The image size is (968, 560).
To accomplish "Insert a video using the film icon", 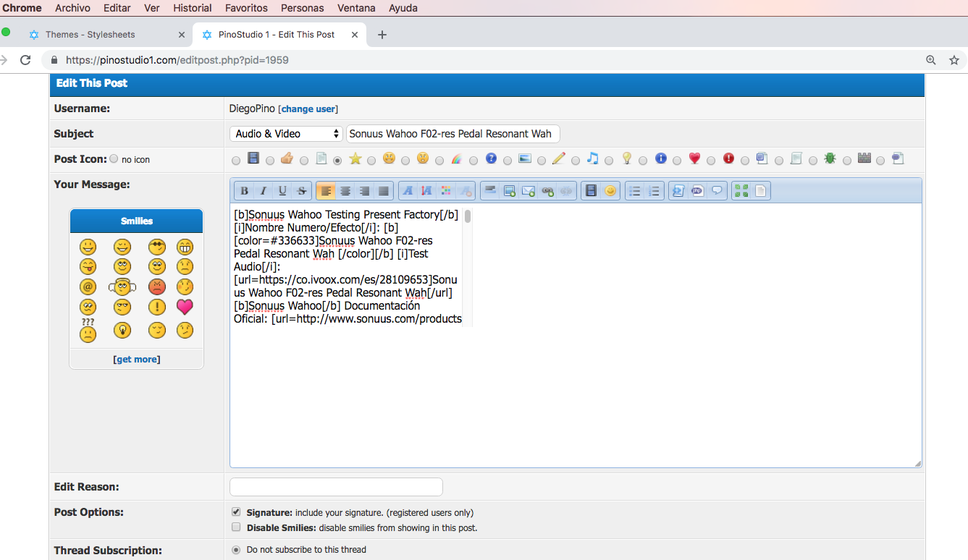I will [592, 191].
